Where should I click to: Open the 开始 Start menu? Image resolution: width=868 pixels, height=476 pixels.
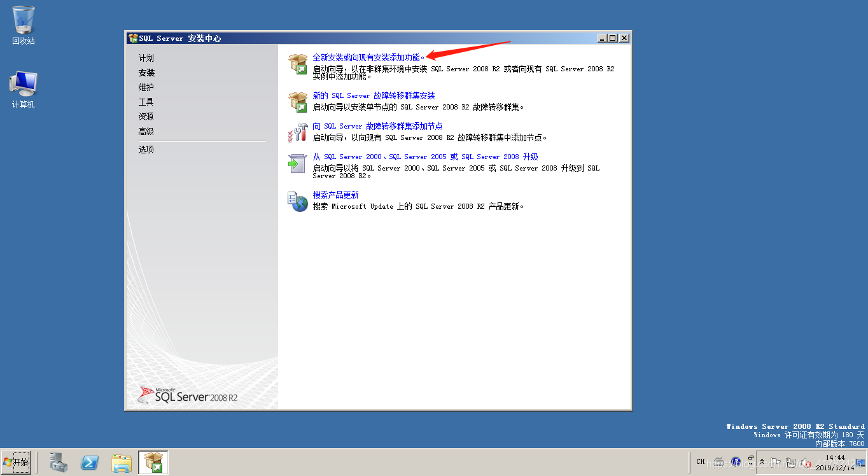point(16,462)
